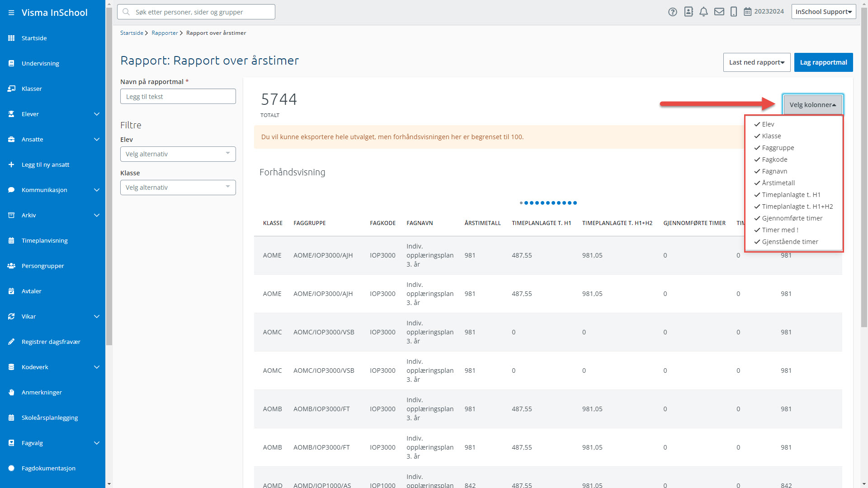Expand the Kodeverk sidebar chevron
The height and width of the screenshot is (488, 868).
coord(96,367)
